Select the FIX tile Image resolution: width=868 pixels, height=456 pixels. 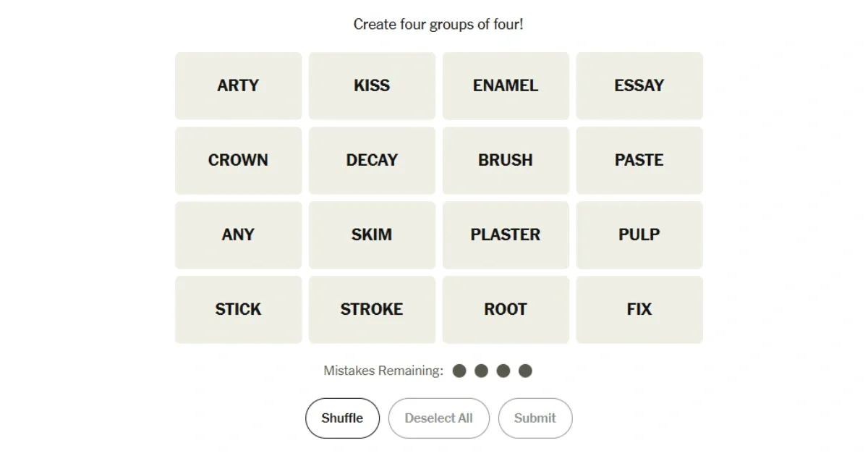click(639, 309)
